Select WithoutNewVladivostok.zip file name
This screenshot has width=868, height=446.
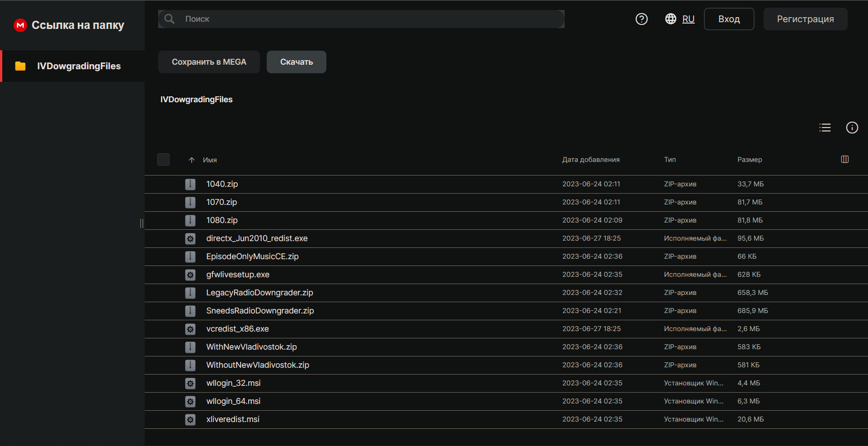coord(258,365)
